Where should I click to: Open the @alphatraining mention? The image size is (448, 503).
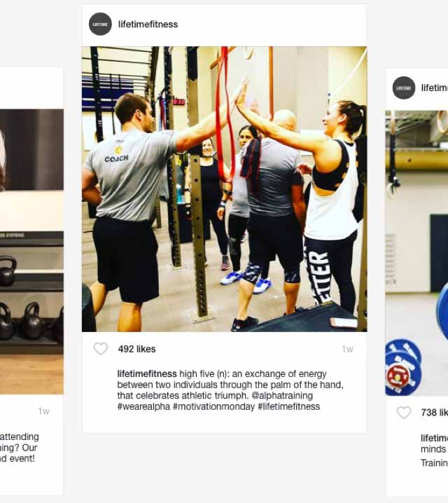tap(282, 396)
